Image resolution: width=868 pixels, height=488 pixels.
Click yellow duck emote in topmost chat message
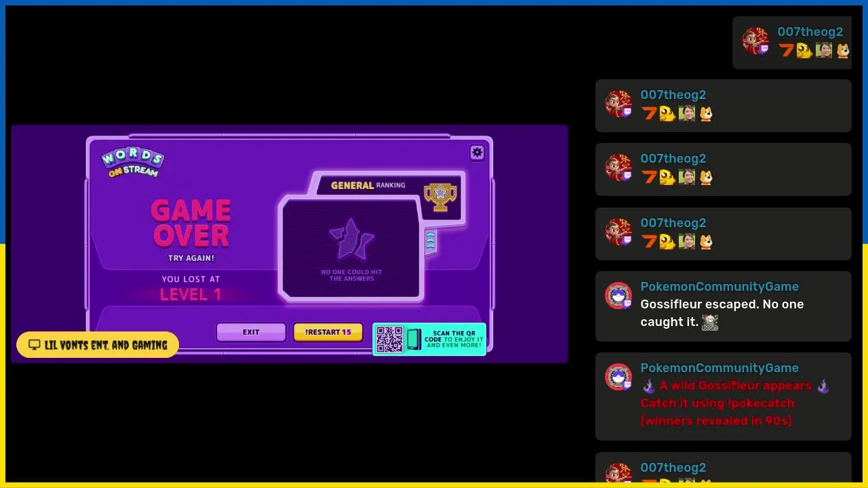pos(804,50)
